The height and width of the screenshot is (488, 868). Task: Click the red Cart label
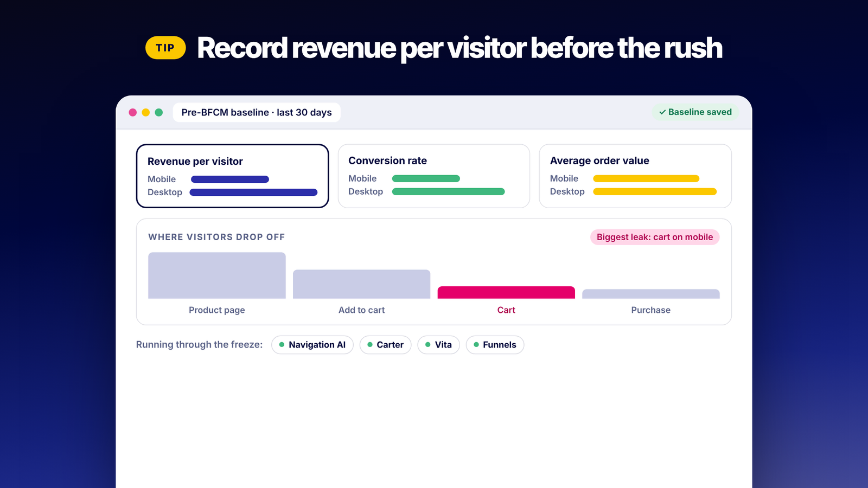point(506,310)
